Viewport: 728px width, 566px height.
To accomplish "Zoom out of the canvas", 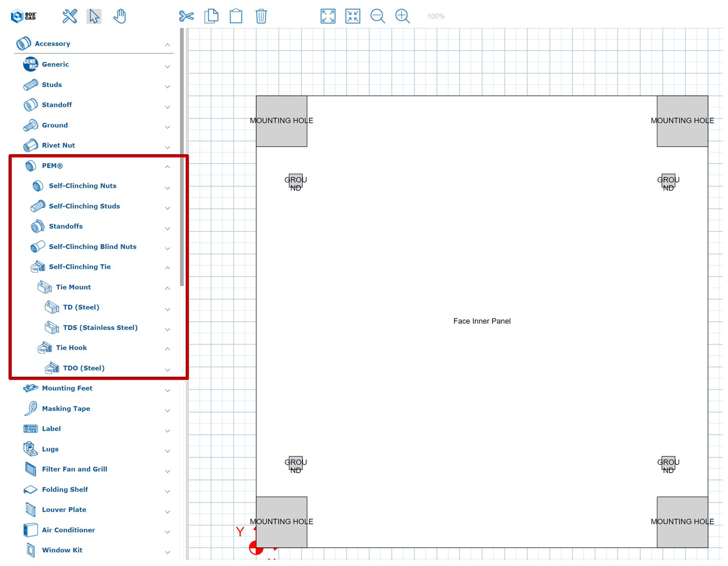I will tap(378, 16).
